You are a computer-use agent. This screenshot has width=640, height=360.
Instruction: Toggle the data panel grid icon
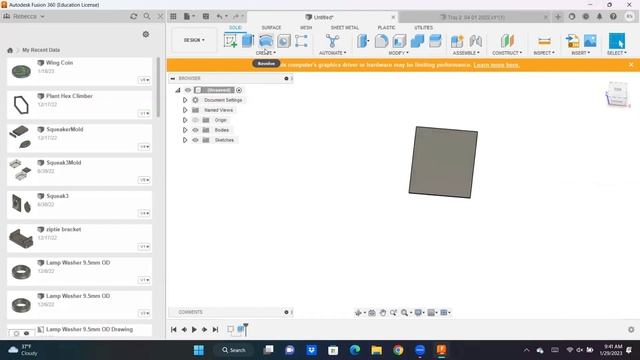tap(173, 16)
